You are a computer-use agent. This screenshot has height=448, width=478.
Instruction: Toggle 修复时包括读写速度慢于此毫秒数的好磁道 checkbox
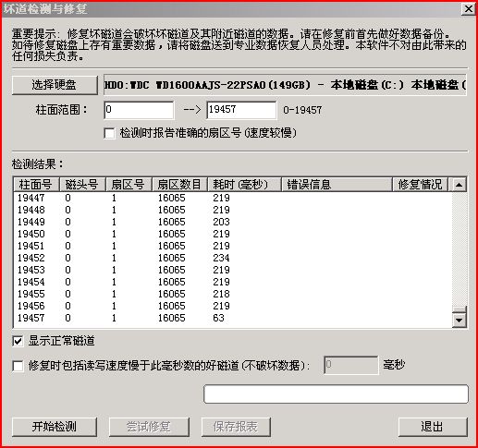click(x=18, y=366)
